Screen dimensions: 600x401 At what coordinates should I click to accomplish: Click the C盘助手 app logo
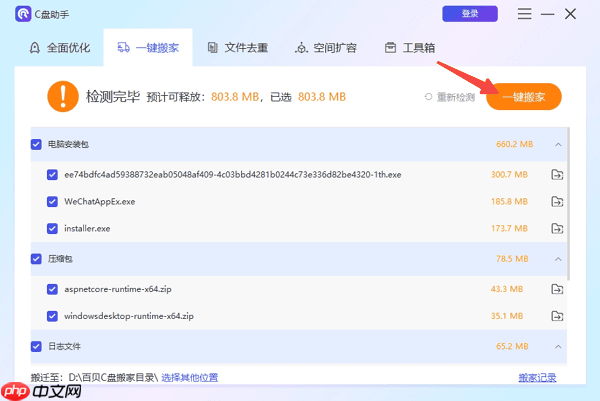click(21, 14)
